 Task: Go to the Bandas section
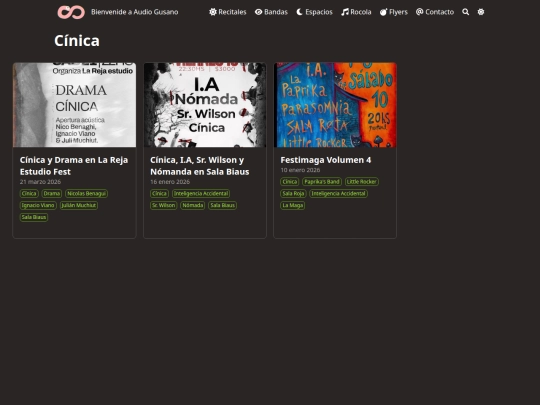click(271, 12)
